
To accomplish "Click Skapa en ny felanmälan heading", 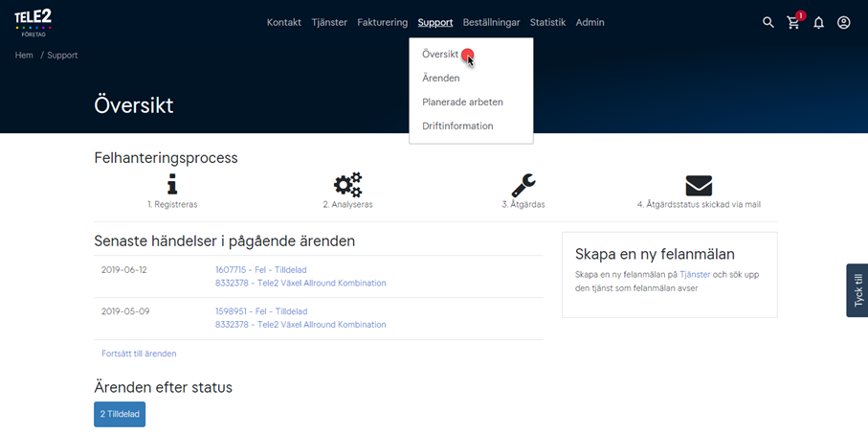I will [655, 255].
